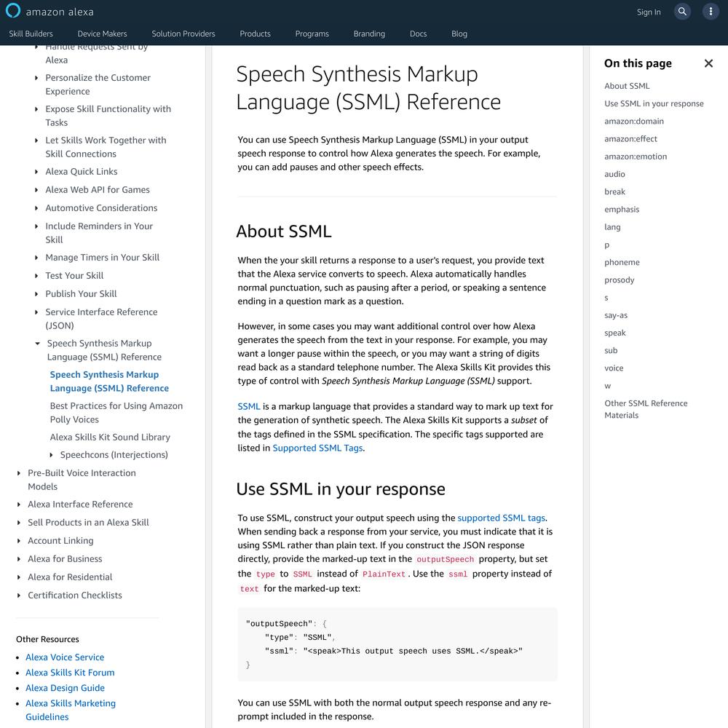This screenshot has width=728, height=728.
Task: Follow the Supported SSML Tags link
Action: [317, 448]
